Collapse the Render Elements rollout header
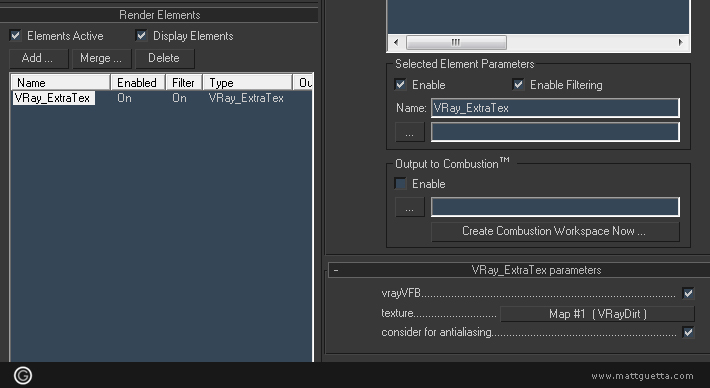The image size is (710, 388). (x=159, y=15)
